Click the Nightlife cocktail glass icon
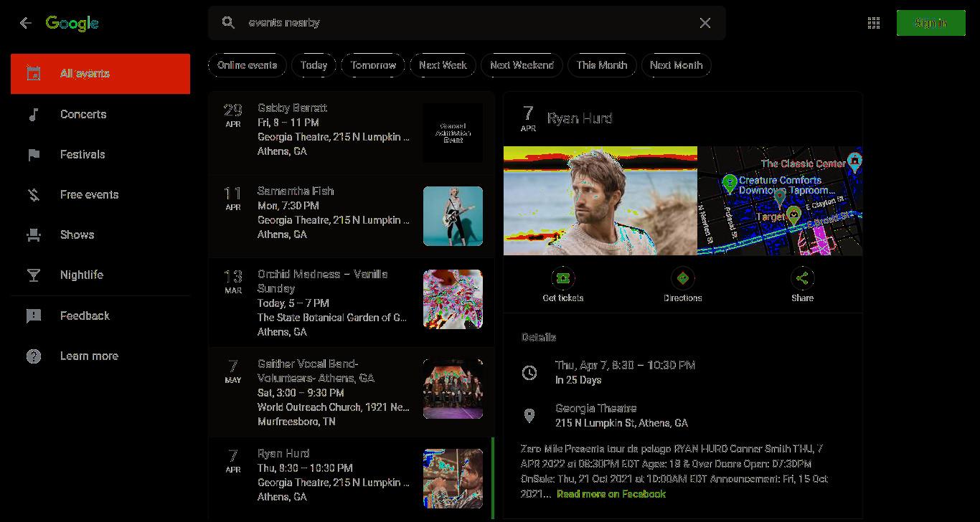980x522 pixels. pyautogui.click(x=33, y=275)
